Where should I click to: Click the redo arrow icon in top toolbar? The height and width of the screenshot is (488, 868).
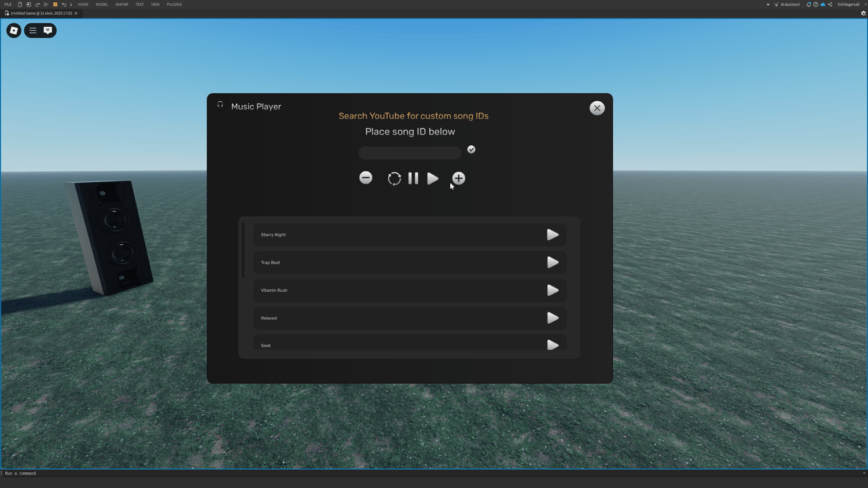coord(38,5)
